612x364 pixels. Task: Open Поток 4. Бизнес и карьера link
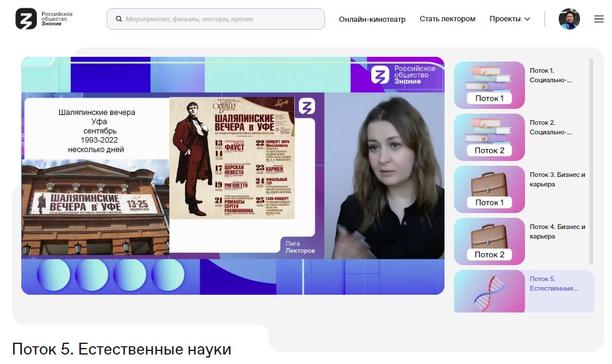click(x=557, y=231)
